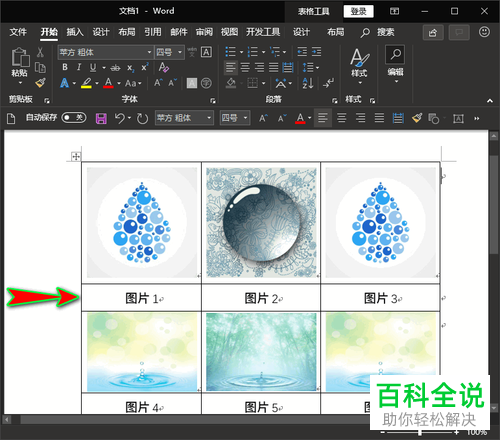Apply subscript formatting
500x440 pixels.
(x=131, y=68)
